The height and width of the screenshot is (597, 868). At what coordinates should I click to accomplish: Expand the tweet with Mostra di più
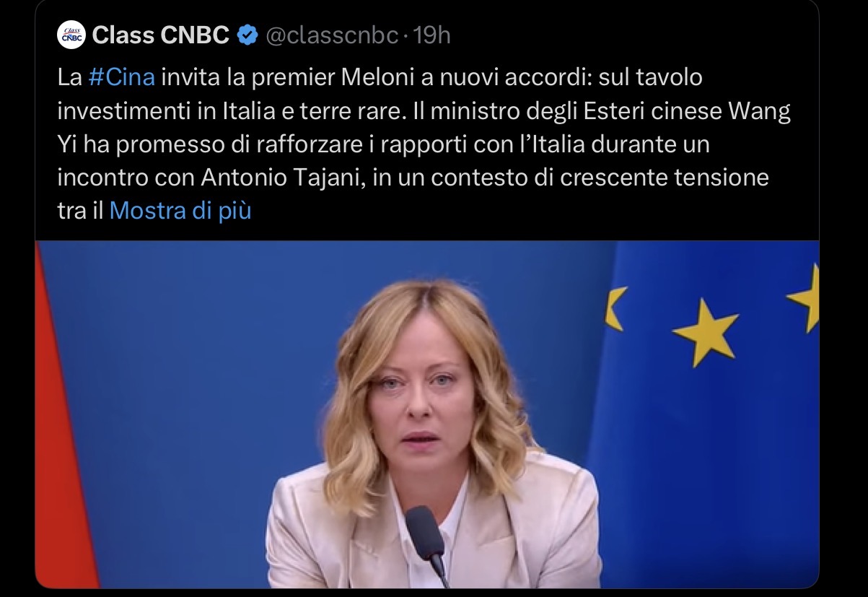click(180, 211)
